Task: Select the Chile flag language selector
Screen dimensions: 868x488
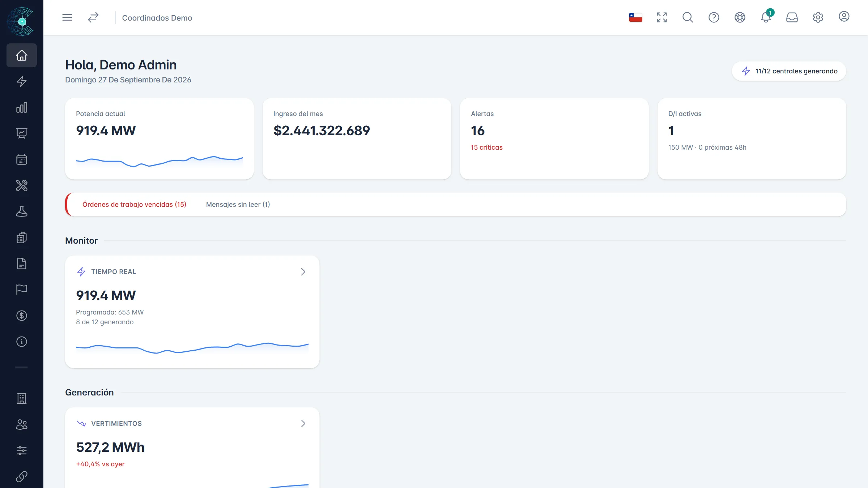Action: pyautogui.click(x=636, y=17)
